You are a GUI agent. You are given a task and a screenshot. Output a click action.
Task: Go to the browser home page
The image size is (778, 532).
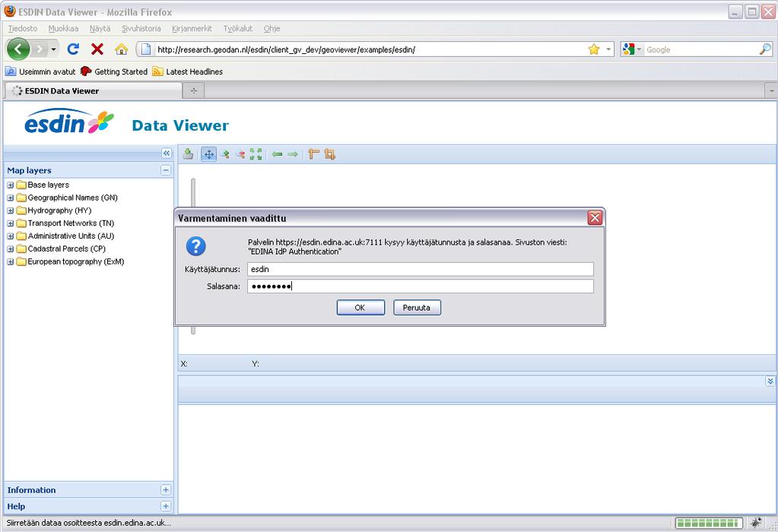[121, 49]
